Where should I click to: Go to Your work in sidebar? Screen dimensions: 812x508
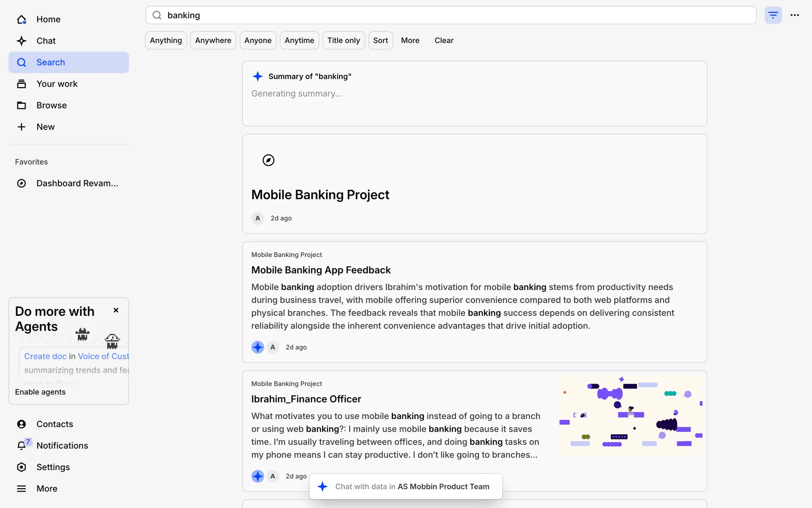pos(57,84)
